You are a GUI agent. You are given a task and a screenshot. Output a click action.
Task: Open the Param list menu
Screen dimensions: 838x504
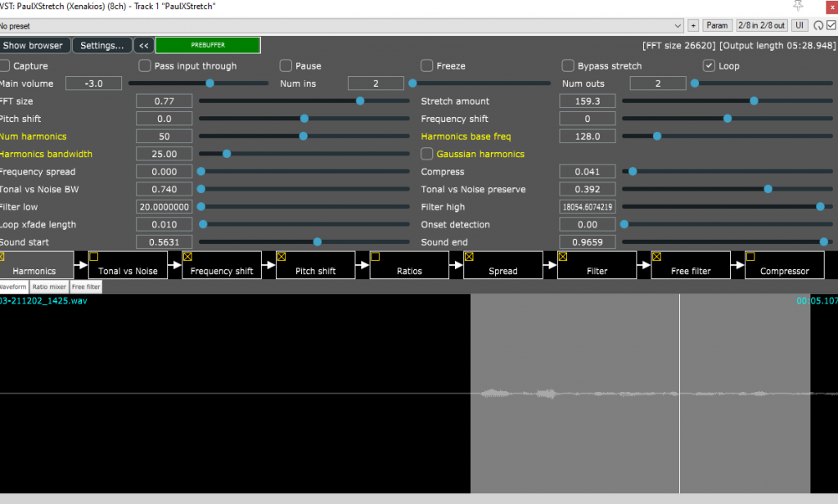(717, 25)
